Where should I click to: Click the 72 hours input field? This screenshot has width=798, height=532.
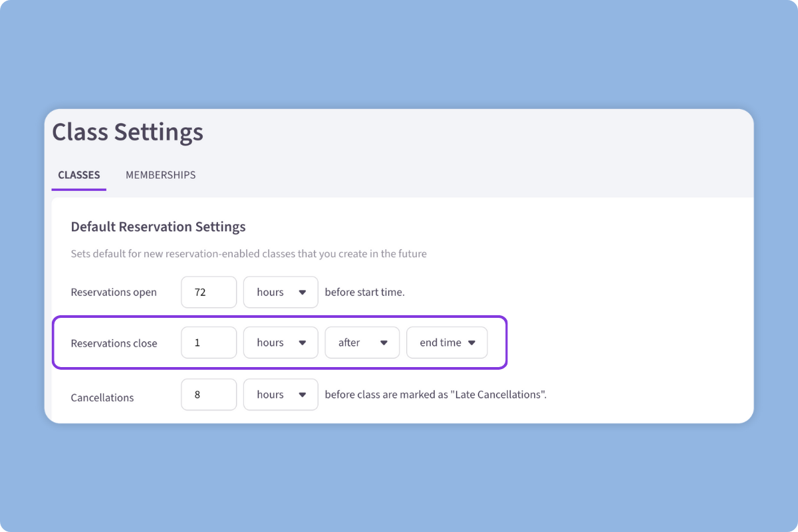[209, 292]
